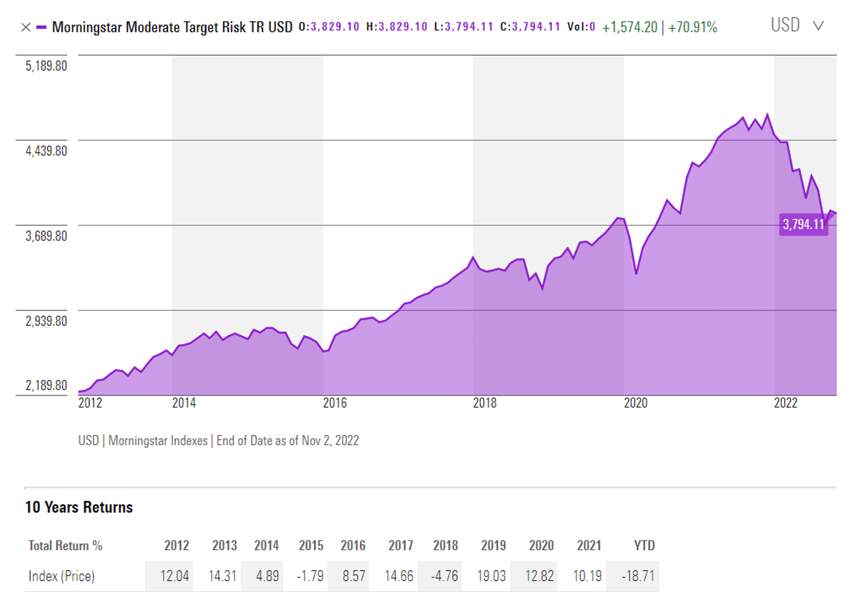Remove the Morningstar series with the X icon
The width and height of the screenshot is (855, 616).
(26, 28)
